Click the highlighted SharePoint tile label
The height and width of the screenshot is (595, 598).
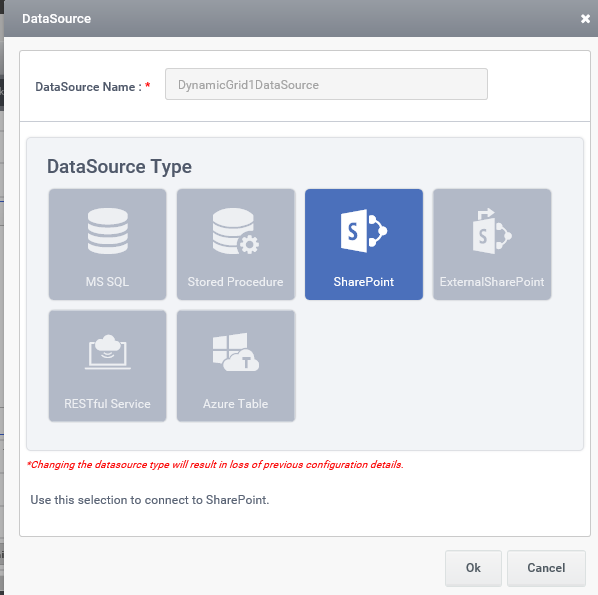click(364, 282)
